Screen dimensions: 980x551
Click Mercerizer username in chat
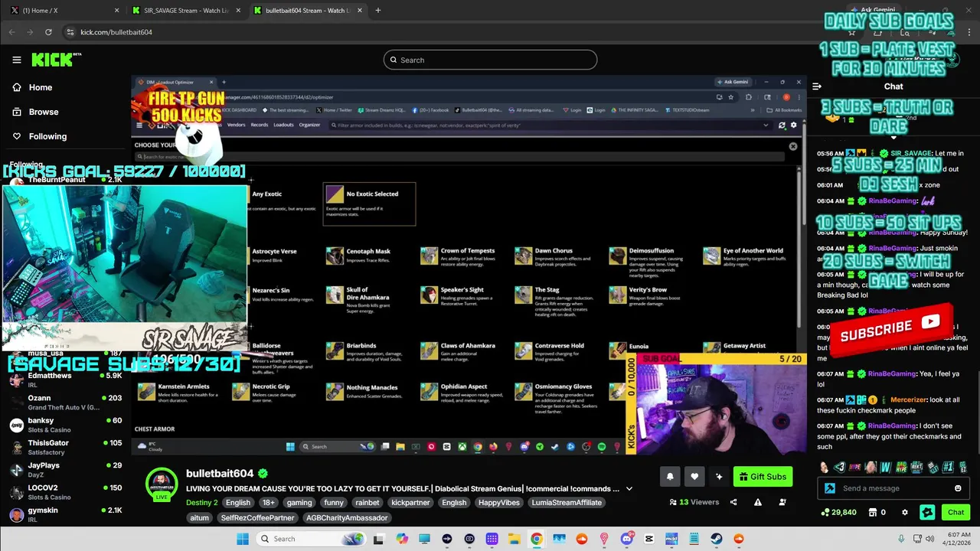[x=908, y=399]
